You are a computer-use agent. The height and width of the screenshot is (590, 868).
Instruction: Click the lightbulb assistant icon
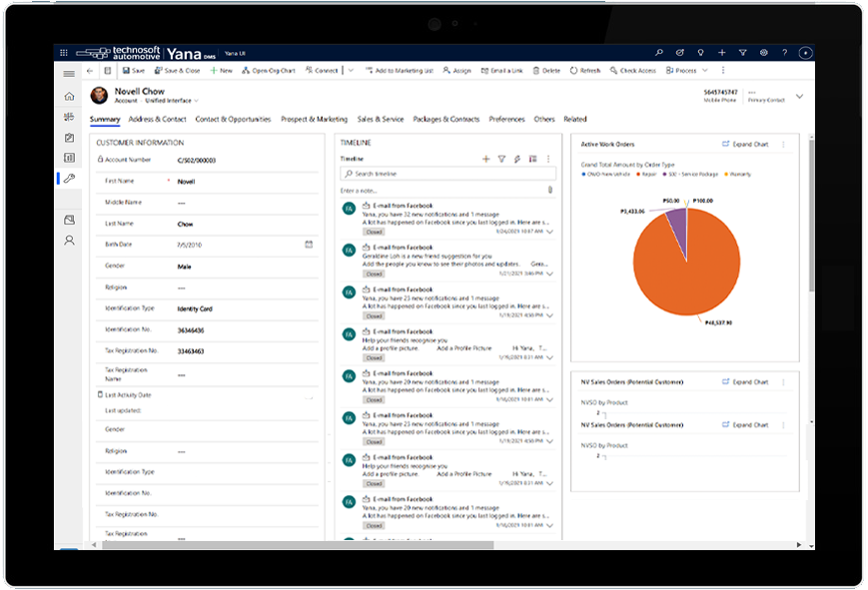(701, 53)
